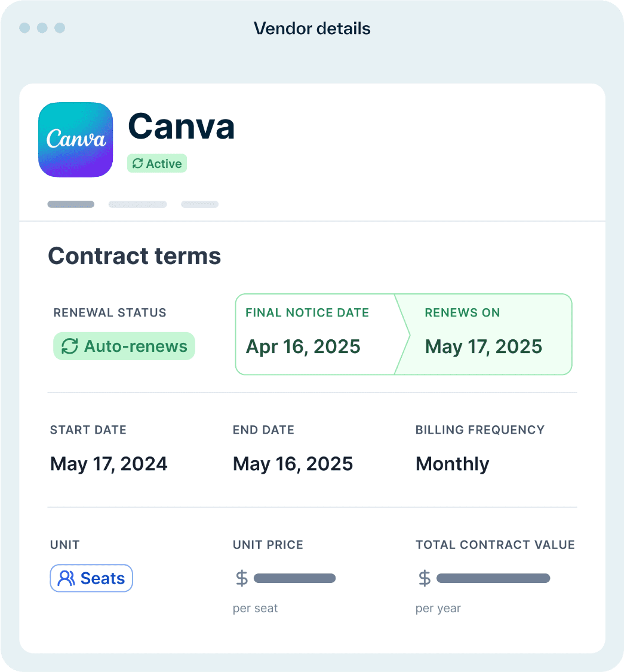
Task: Click the refresh icon in Active badge
Action: pyautogui.click(x=137, y=163)
